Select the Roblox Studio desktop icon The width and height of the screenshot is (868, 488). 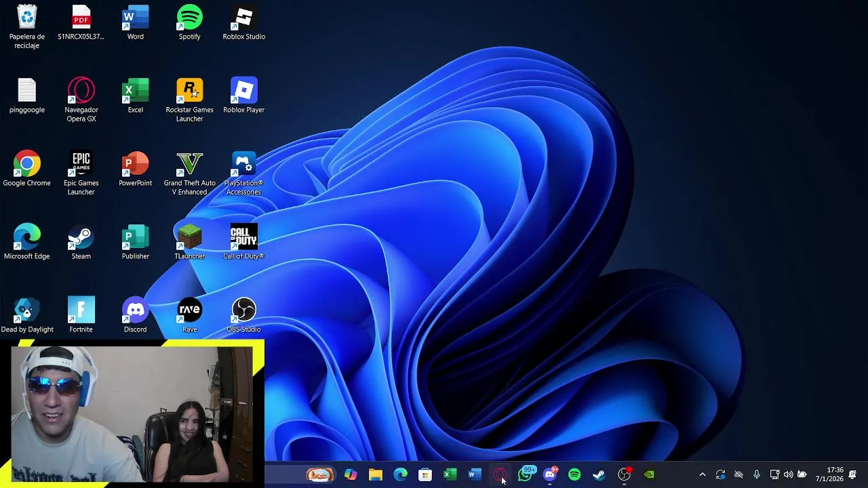(x=243, y=22)
